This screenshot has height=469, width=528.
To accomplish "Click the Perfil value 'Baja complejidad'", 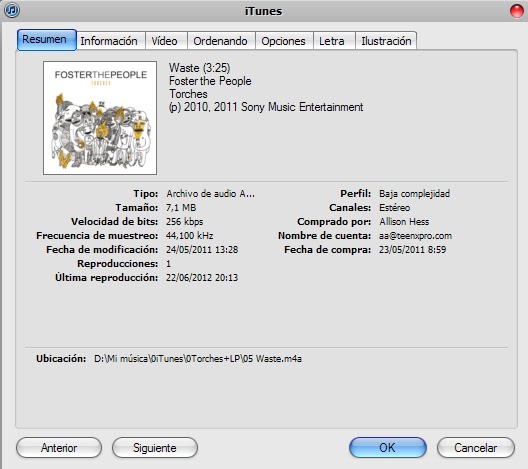I will [415, 194].
